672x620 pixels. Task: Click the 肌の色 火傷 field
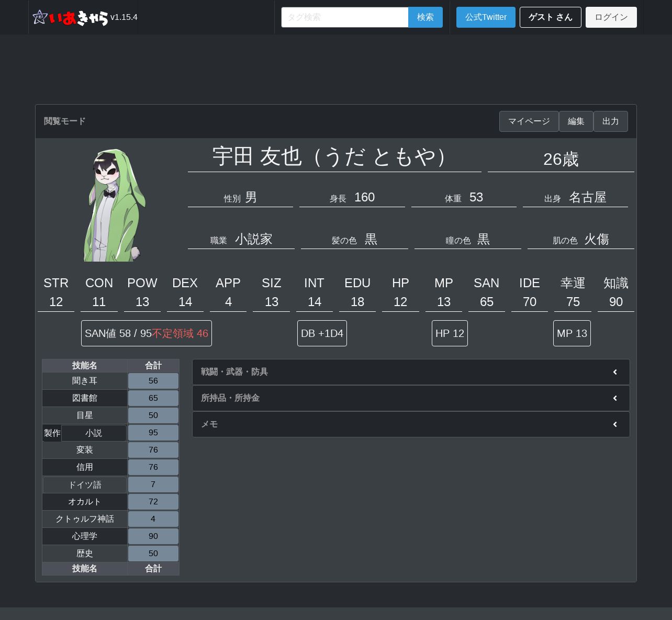pyautogui.click(x=581, y=239)
